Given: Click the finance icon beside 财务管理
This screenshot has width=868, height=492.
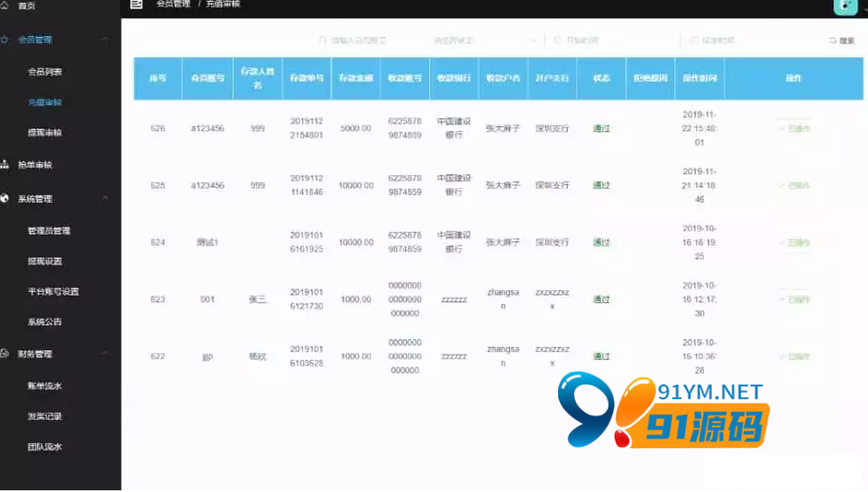Looking at the screenshot, I should coord(5,353).
